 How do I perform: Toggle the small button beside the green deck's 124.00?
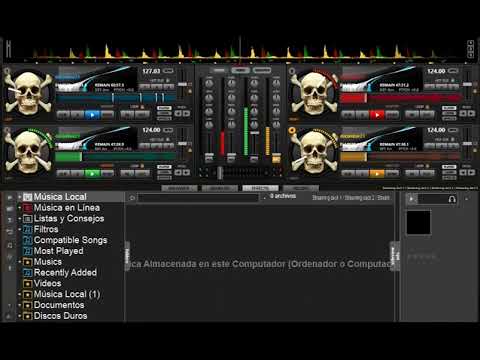168,130
